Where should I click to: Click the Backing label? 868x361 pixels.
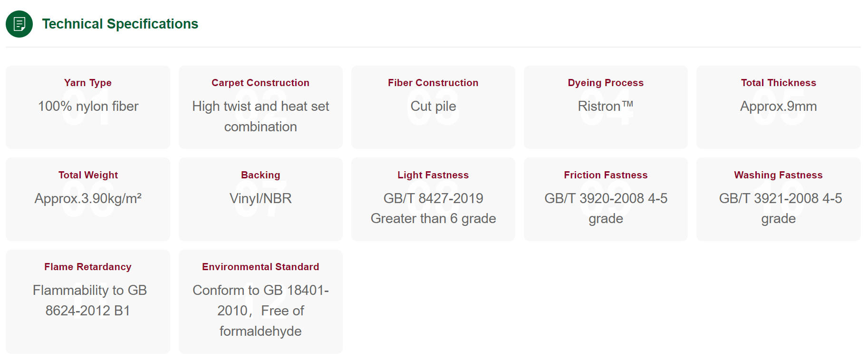coord(260,175)
